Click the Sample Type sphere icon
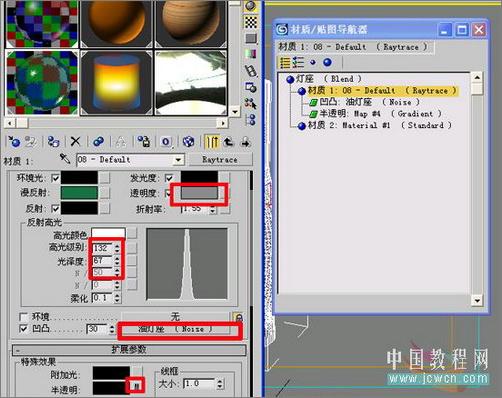Image resolution: width=502 pixels, height=398 pixels. click(x=251, y=6)
